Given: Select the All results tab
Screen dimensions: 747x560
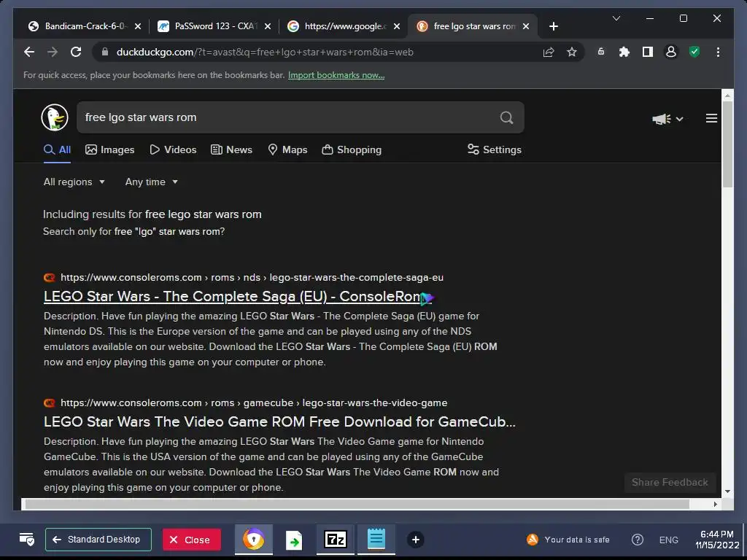Looking at the screenshot, I should tap(57, 149).
